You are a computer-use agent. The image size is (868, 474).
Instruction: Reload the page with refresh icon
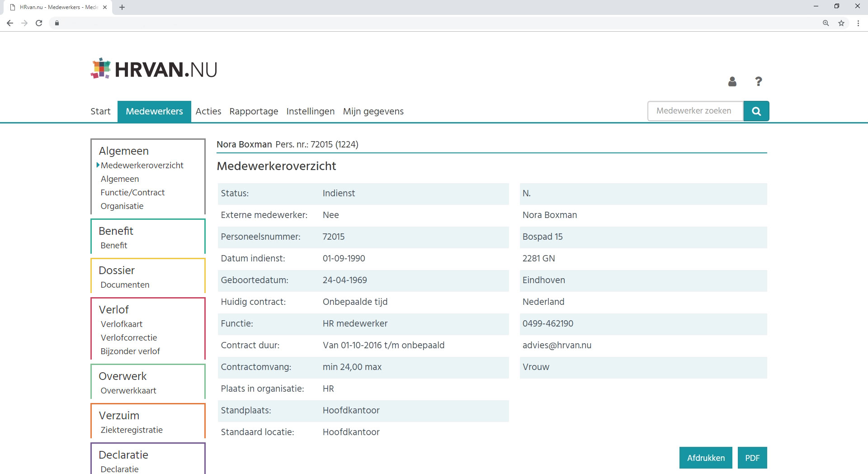coord(39,23)
